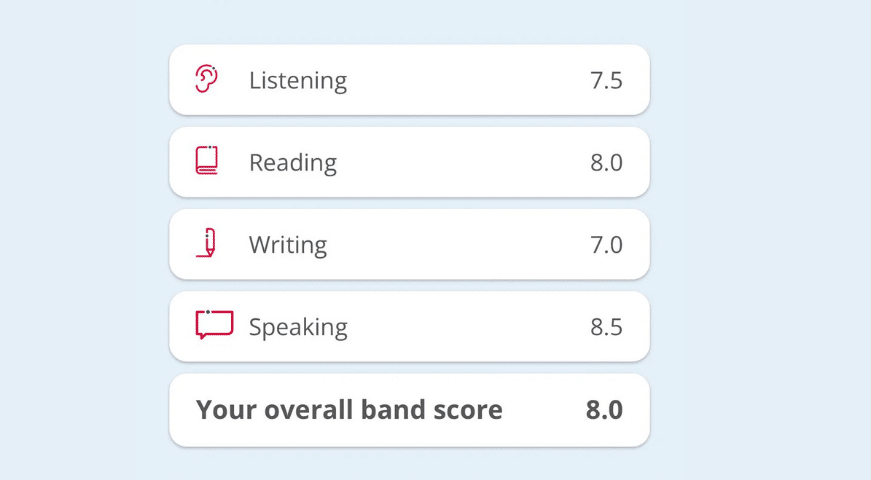871x480 pixels.
Task: Click the "Your overall band score" heading
Action: pyautogui.click(x=349, y=409)
